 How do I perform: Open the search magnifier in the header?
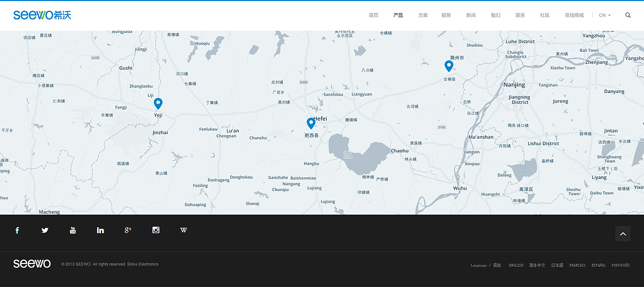tap(628, 15)
